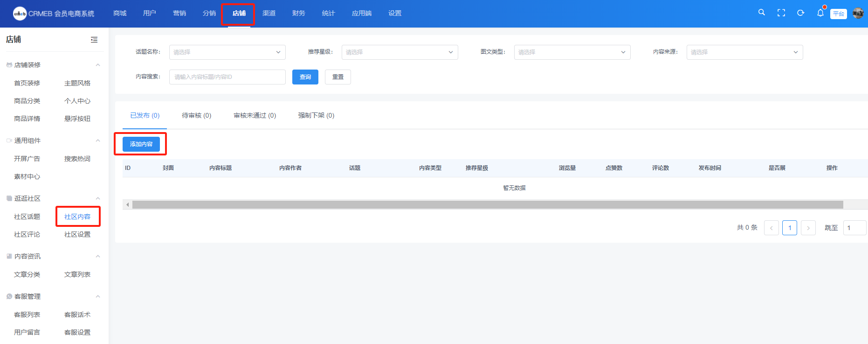Screen dimensions: 868x344
Task: Click the 添加内容 button
Action: [x=141, y=144]
